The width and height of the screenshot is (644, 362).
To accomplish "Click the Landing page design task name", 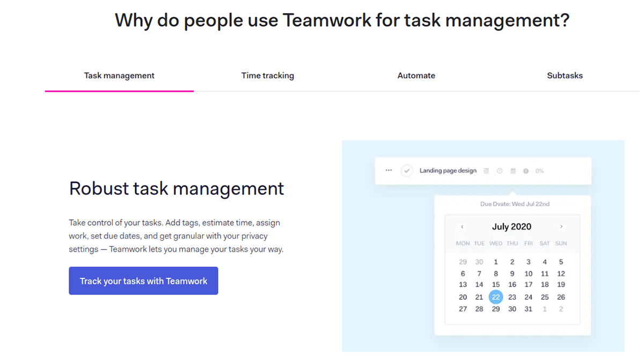I will click(448, 171).
